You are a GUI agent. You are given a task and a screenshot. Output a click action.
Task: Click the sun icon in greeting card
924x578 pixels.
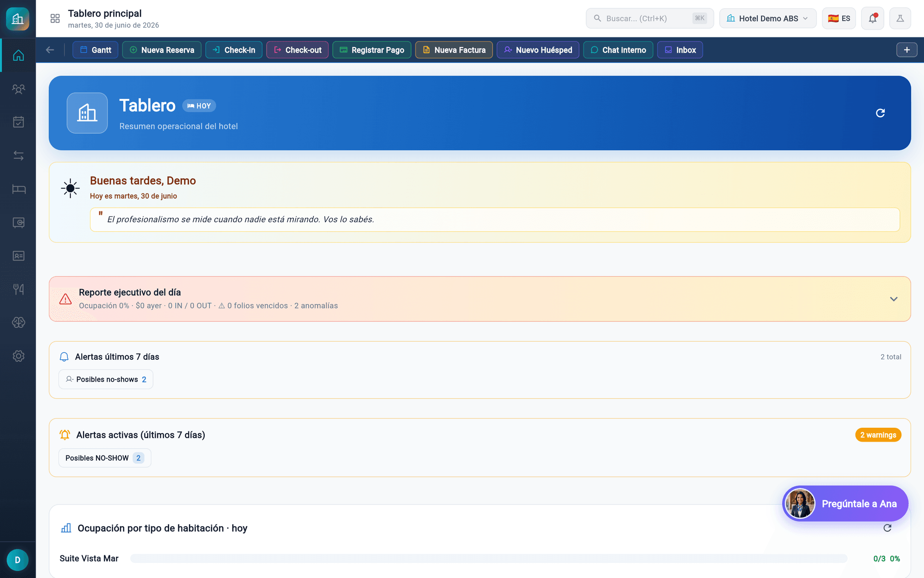pyautogui.click(x=70, y=188)
